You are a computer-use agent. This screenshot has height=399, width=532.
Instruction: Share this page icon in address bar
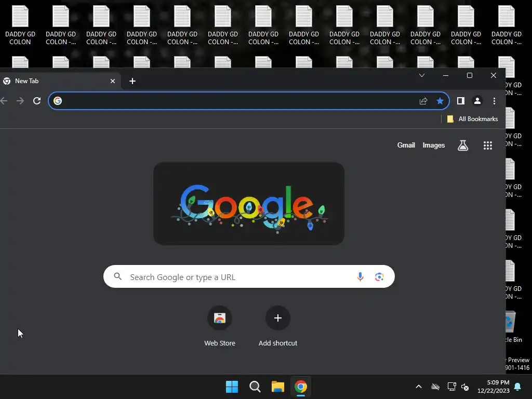[x=423, y=101]
